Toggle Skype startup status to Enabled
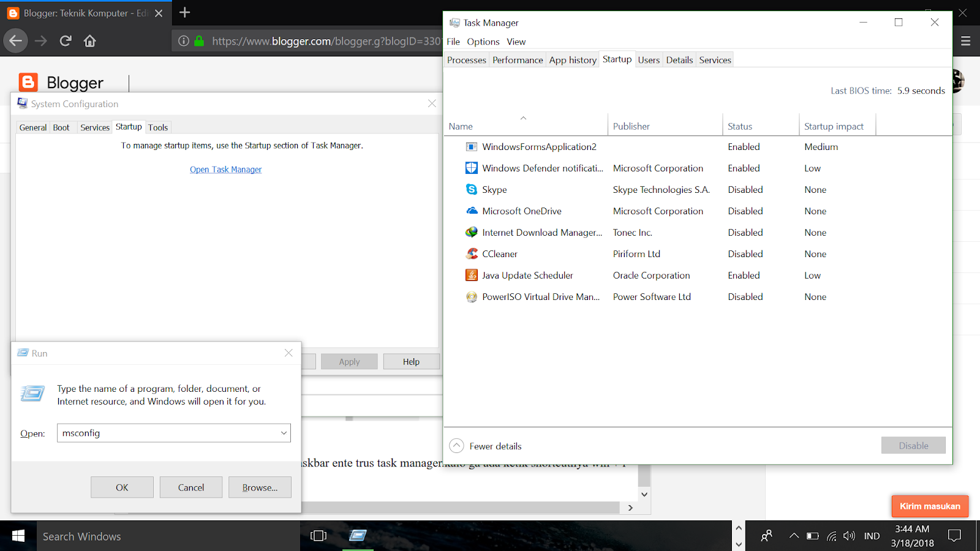Screen dimensions: 980x551 (745, 189)
